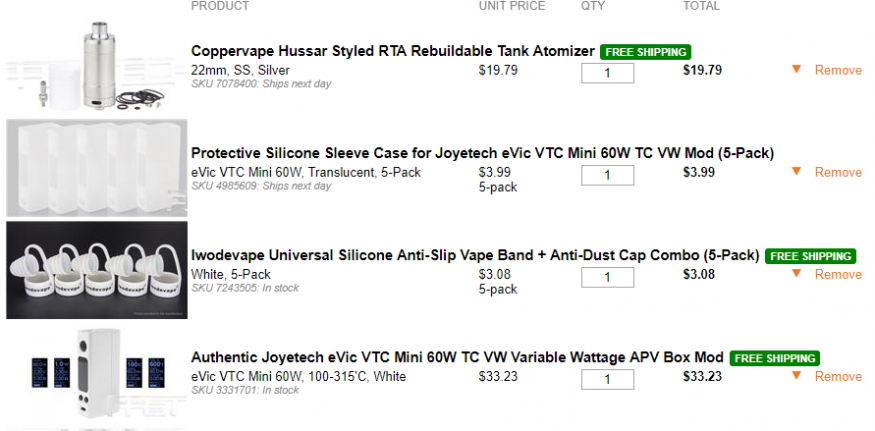Edit quantity field for Iwodevape Vape Band
Screen dimensions: 875x431
[x=607, y=277]
